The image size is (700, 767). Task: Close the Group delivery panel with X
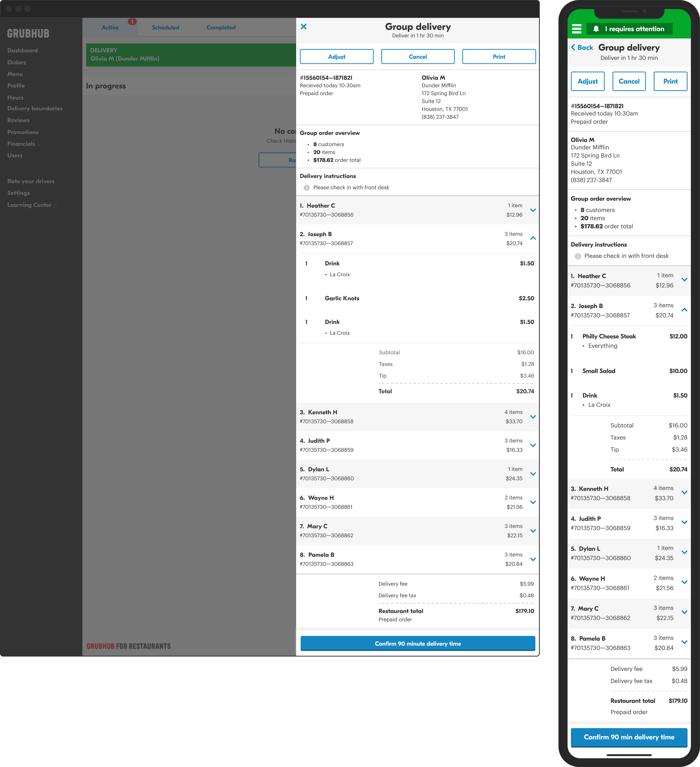[x=304, y=27]
